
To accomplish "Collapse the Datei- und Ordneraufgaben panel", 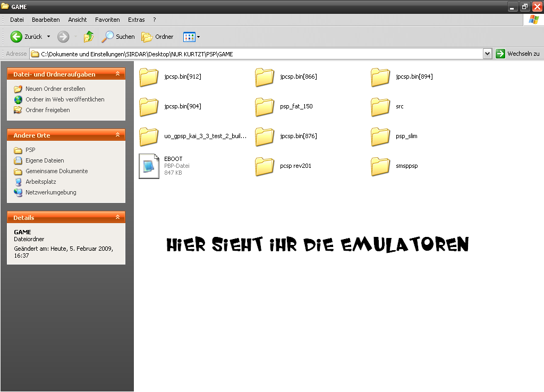I will pyautogui.click(x=118, y=74).
